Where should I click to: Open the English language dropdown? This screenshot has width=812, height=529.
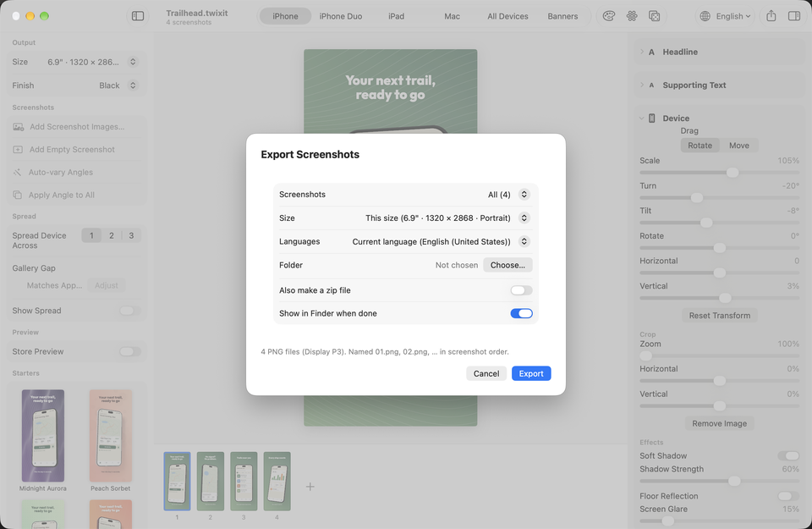coord(732,16)
